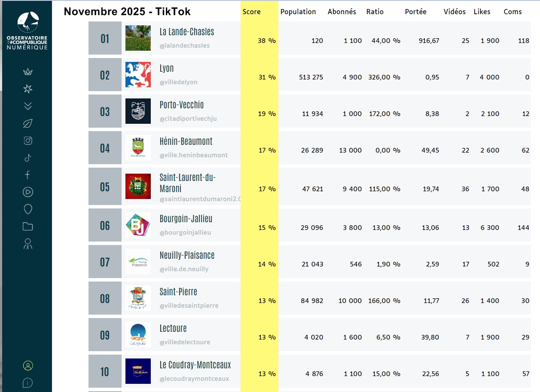Switch to the Instagram ranking
The image size is (540, 392).
pos(28,141)
